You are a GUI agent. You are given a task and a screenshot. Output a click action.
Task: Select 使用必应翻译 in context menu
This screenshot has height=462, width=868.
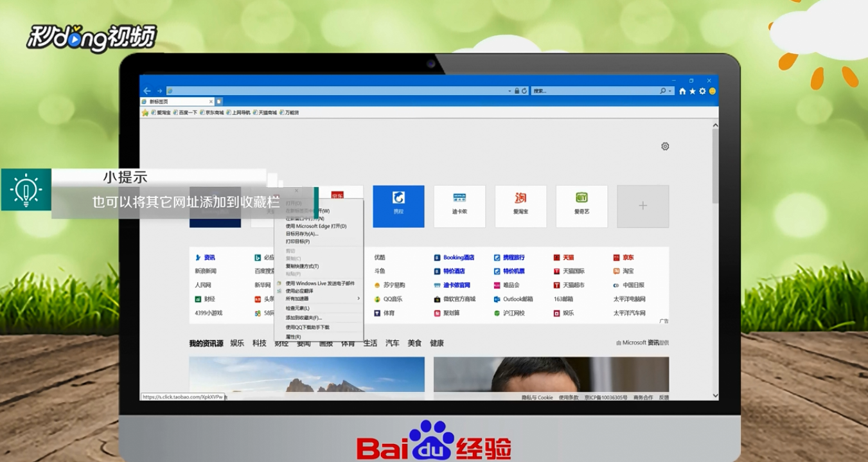tap(319, 291)
